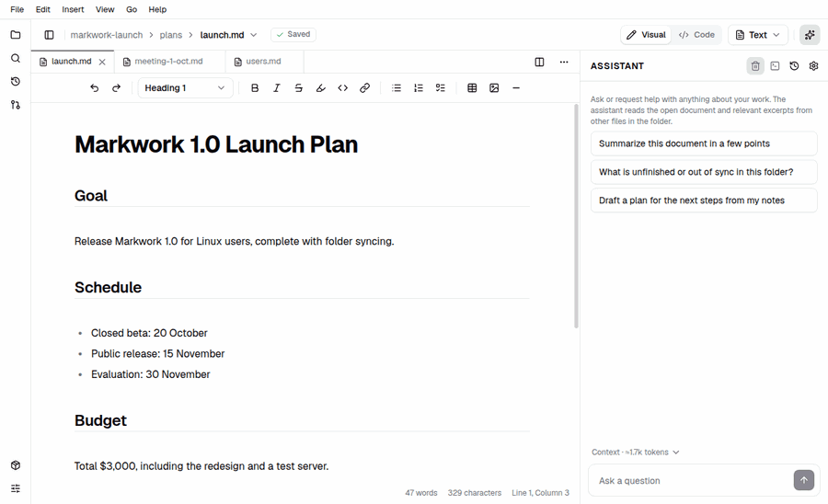Open the Insert menu

(73, 9)
